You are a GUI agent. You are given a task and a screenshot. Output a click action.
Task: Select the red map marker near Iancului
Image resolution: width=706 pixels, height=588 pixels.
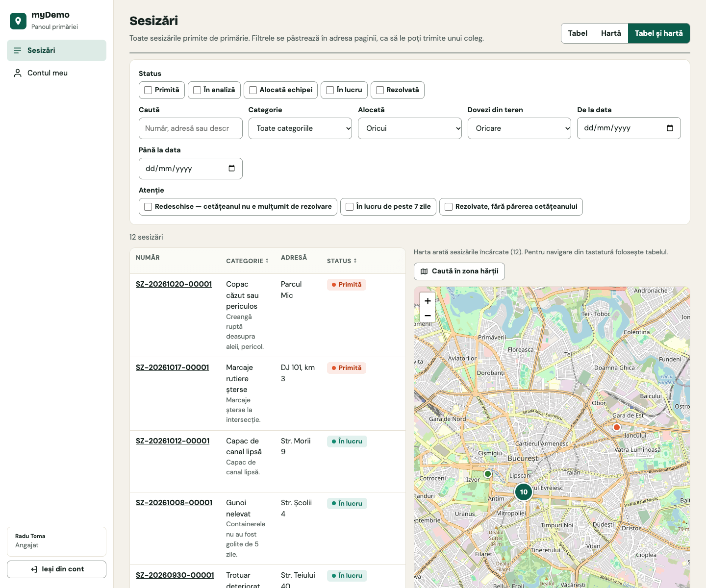coord(617,427)
